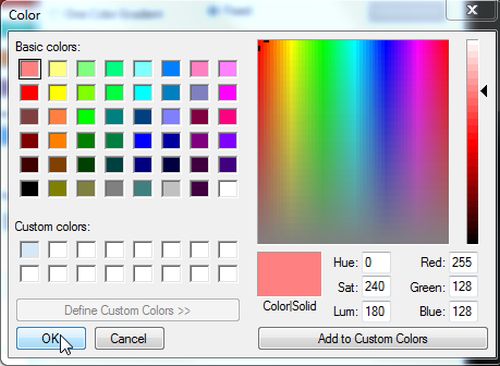Close the Color dialog with X
The height and width of the screenshot is (366, 500).
click(x=471, y=10)
